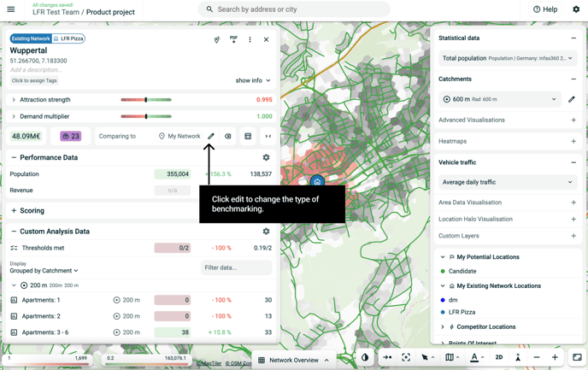The height and width of the screenshot is (370, 588).
Task: Click the collapse arrows icon in comparison bar
Action: [x=268, y=137]
